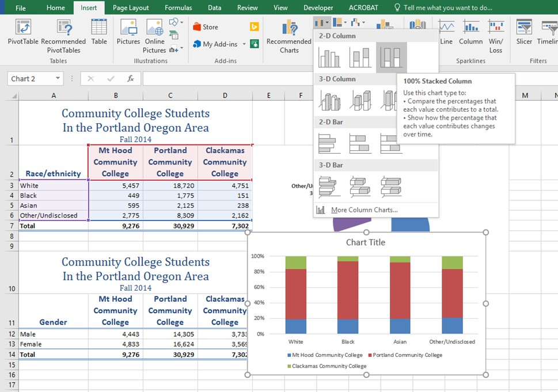Insert Pictures from file
This screenshot has width=558, height=392.
[128, 32]
